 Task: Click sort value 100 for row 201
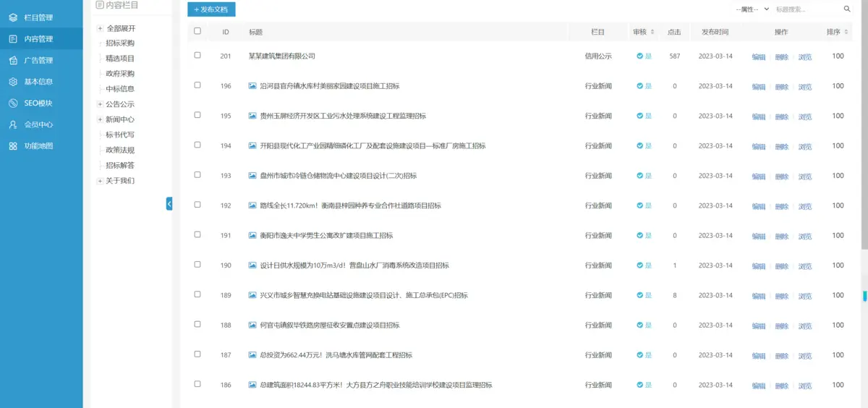[x=838, y=56]
